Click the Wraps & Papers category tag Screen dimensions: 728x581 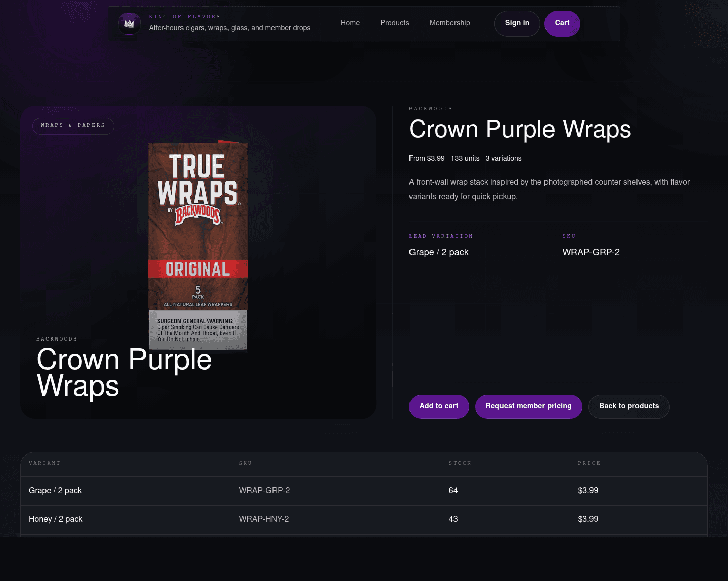[73, 126]
